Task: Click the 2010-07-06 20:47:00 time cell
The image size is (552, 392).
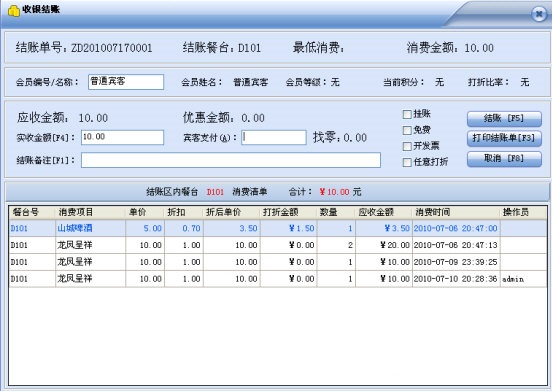Action: 456,228
